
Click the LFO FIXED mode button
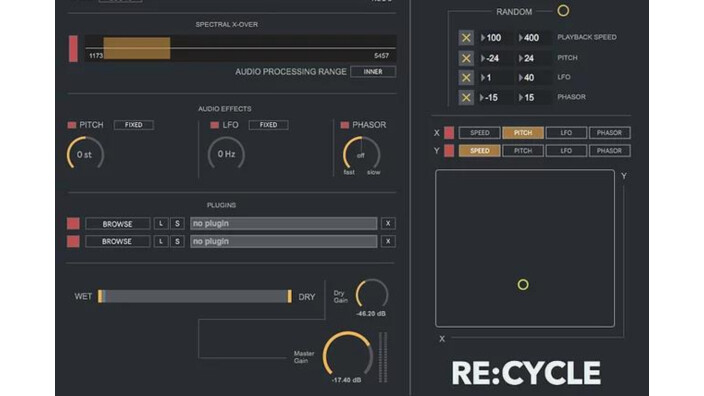(268, 125)
